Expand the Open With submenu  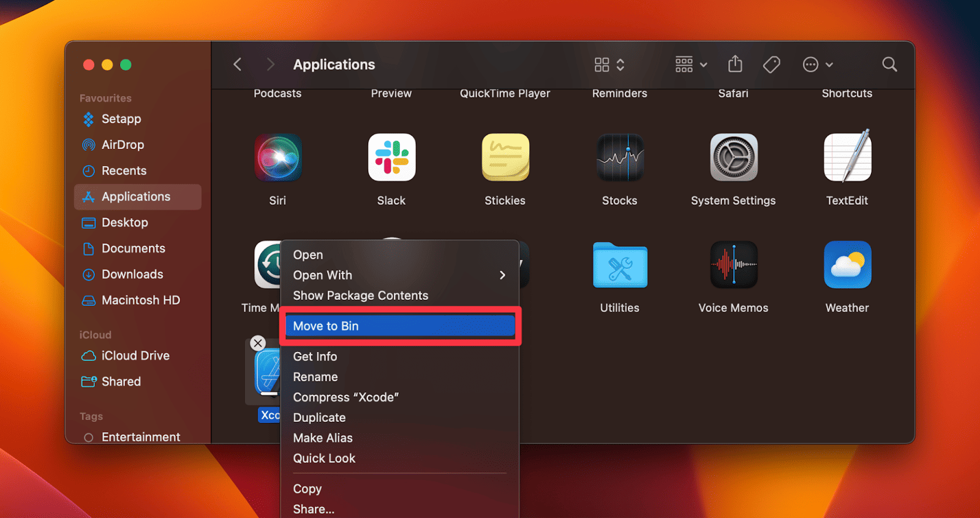pos(399,275)
